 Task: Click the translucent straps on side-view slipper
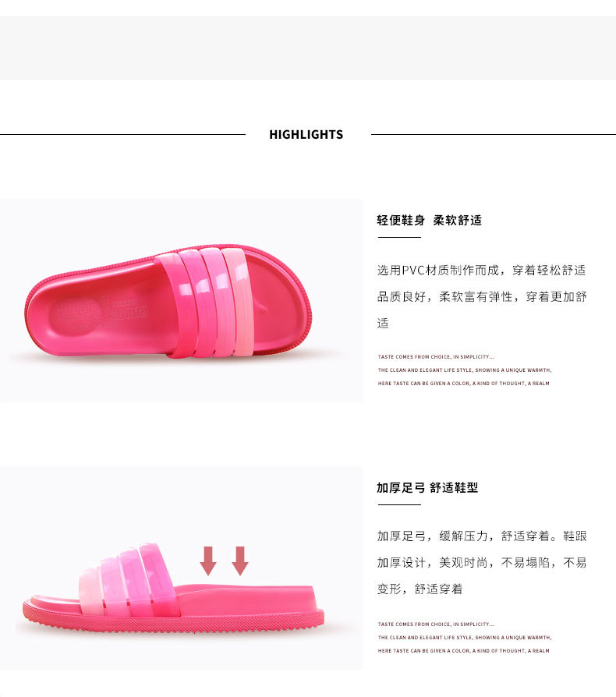pyautogui.click(x=126, y=580)
